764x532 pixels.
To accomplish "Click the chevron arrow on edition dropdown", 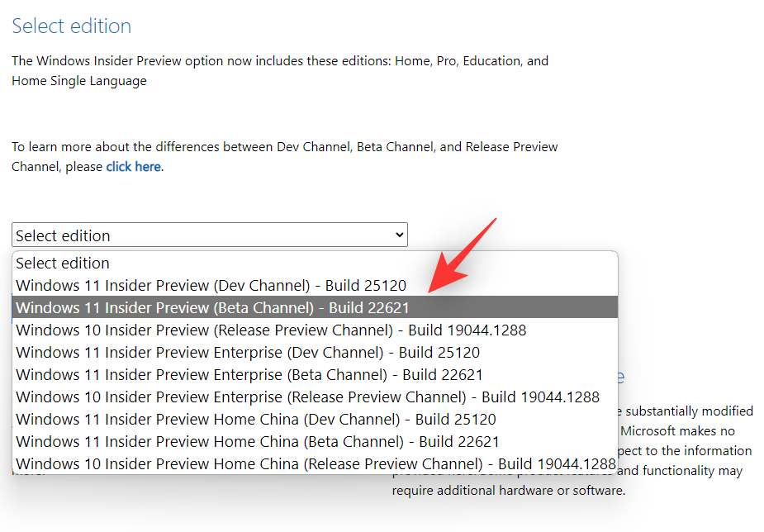I will (x=400, y=235).
